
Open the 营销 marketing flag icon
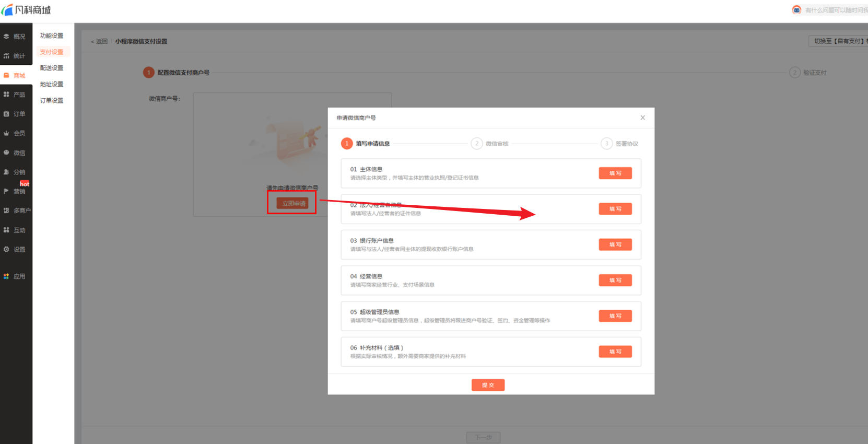coord(6,191)
